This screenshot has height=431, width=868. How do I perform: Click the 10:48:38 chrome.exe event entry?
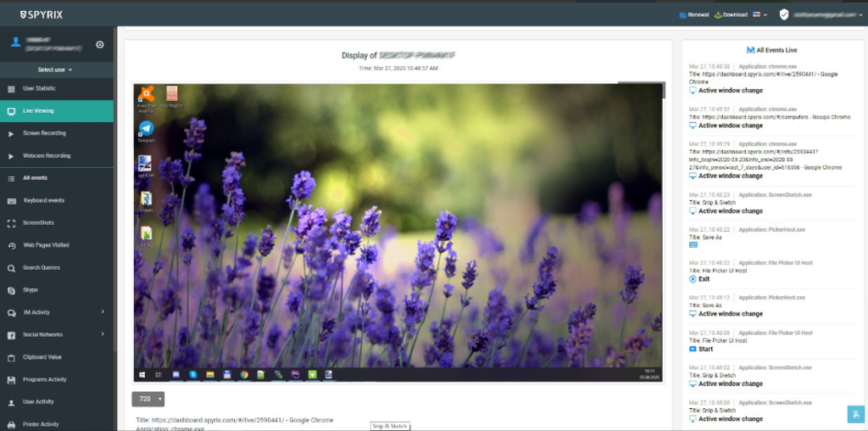coord(772,77)
